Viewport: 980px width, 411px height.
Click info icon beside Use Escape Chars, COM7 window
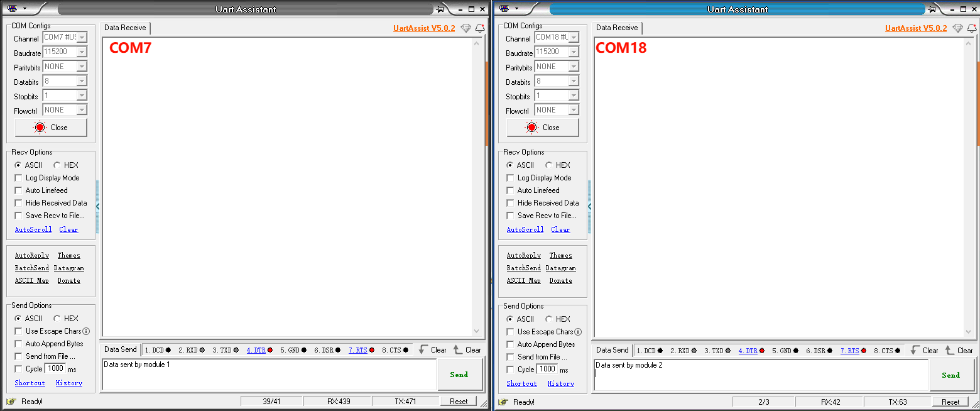(x=86, y=331)
